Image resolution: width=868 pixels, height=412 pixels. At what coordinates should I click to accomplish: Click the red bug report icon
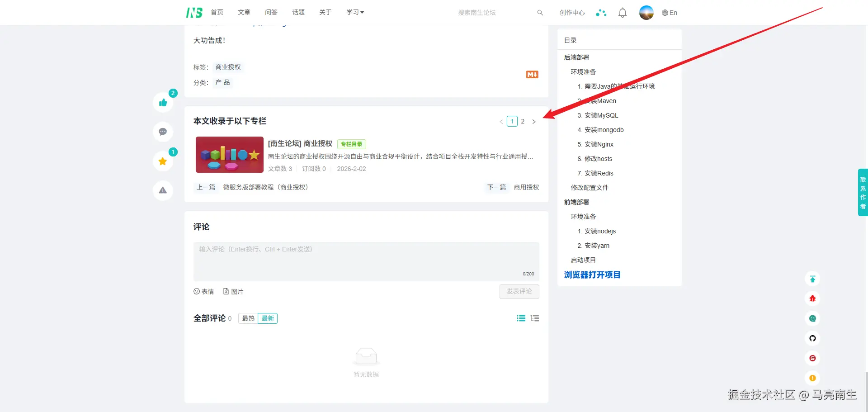pos(812,298)
